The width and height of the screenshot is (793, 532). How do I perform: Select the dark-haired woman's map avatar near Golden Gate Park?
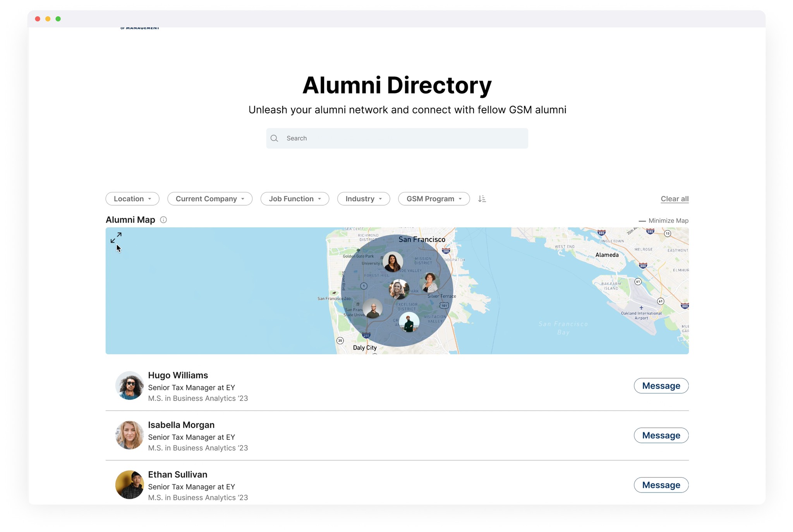393,262
